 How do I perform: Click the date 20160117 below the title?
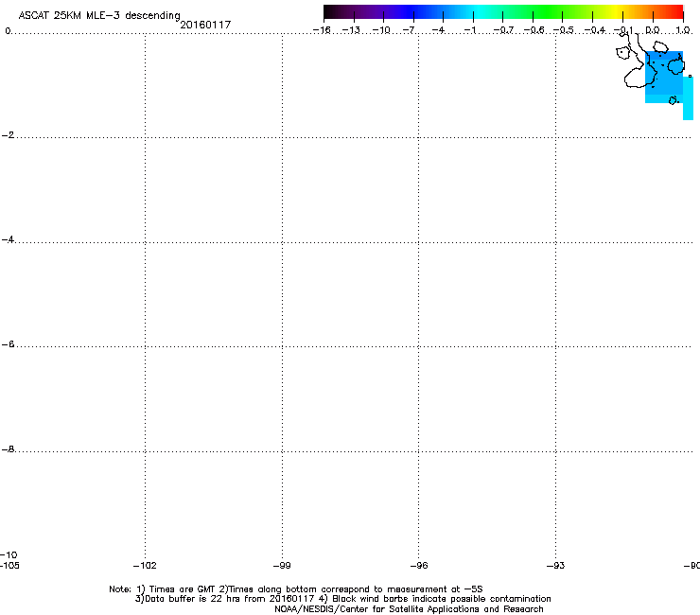[205, 25]
